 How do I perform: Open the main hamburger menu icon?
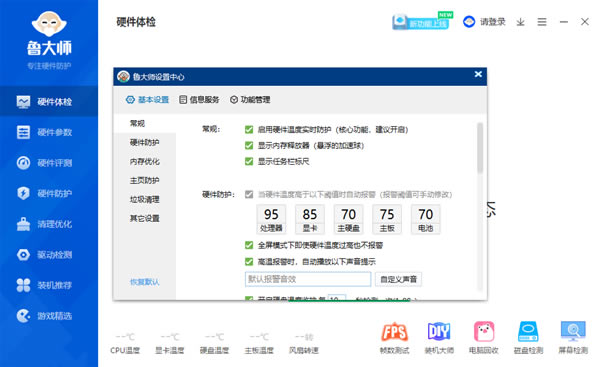pos(542,22)
